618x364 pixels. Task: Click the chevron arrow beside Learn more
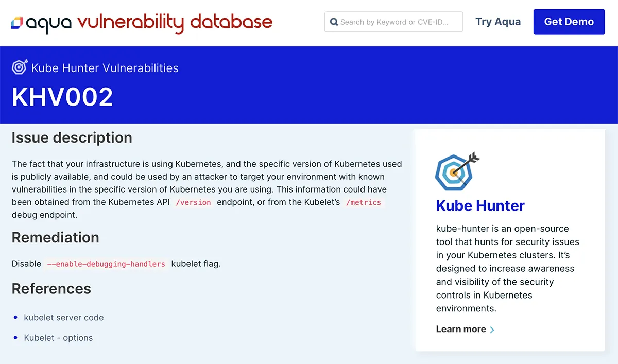[492, 330]
